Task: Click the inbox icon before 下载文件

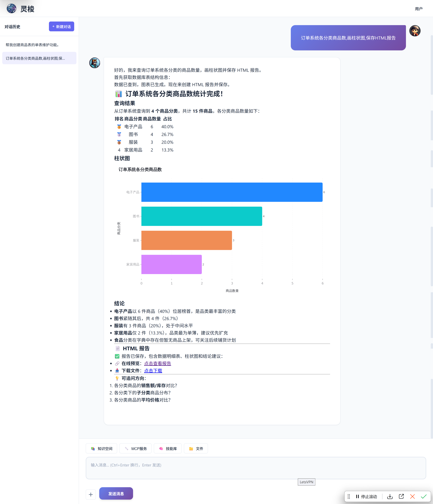Action: click(117, 371)
